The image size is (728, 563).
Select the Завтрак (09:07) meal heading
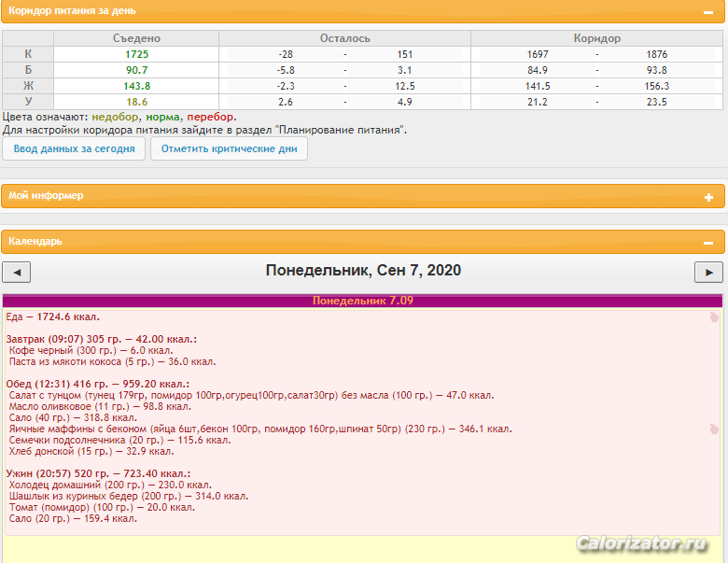[101, 339]
